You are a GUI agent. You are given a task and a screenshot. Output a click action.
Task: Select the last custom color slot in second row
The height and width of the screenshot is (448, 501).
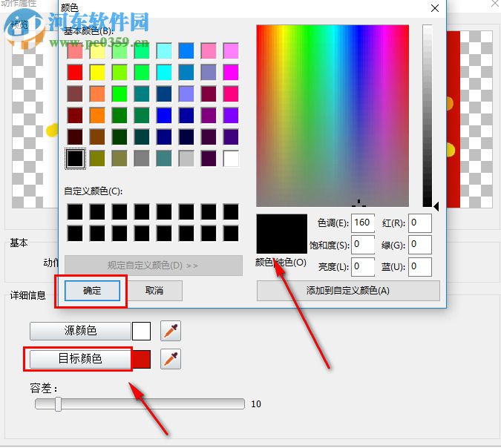tap(231, 234)
